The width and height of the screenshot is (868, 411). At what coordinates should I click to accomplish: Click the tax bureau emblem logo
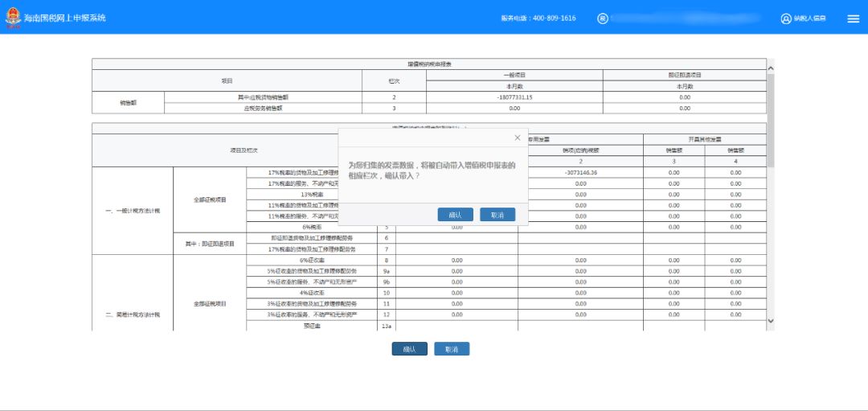[14, 18]
